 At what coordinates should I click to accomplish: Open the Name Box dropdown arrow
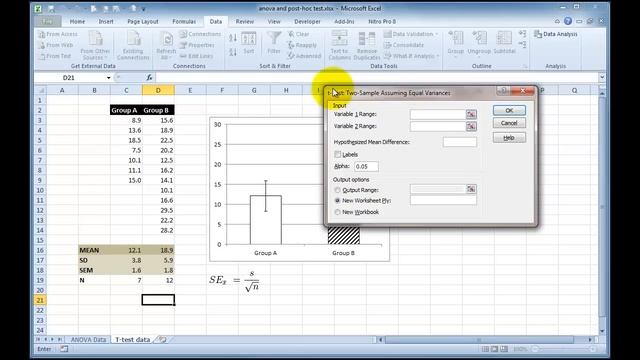click(x=109, y=78)
